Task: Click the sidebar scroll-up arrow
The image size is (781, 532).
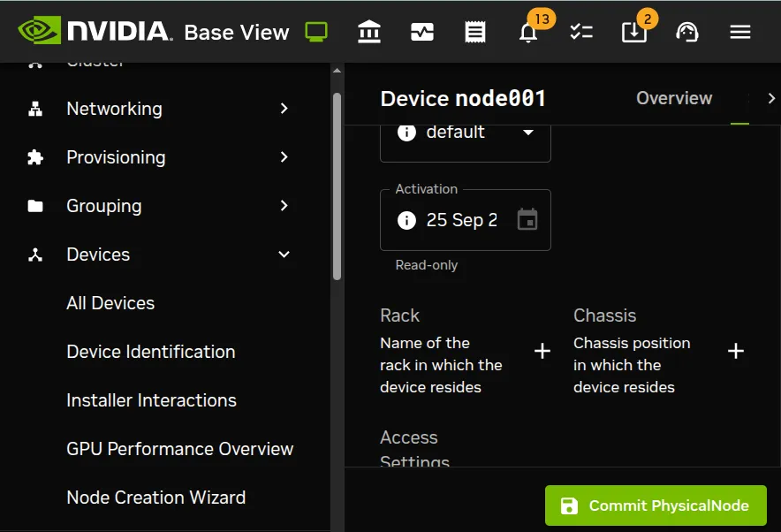Action: [x=337, y=71]
